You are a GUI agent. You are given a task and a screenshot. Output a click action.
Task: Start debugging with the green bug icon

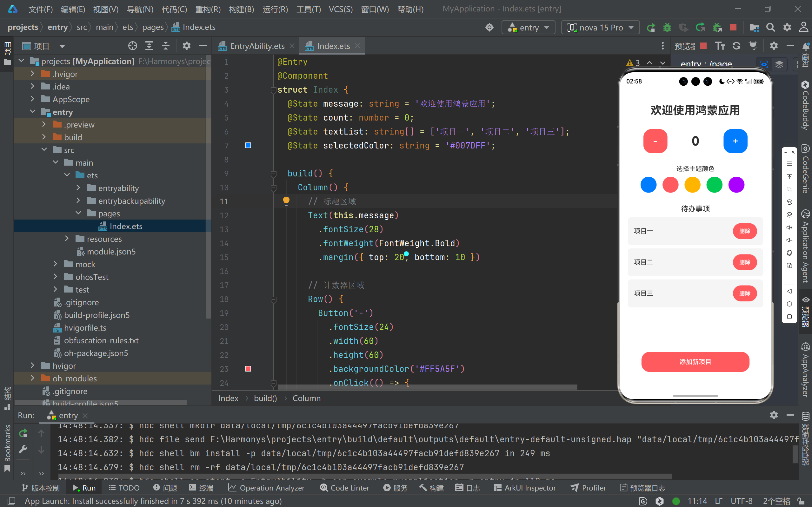(x=668, y=28)
